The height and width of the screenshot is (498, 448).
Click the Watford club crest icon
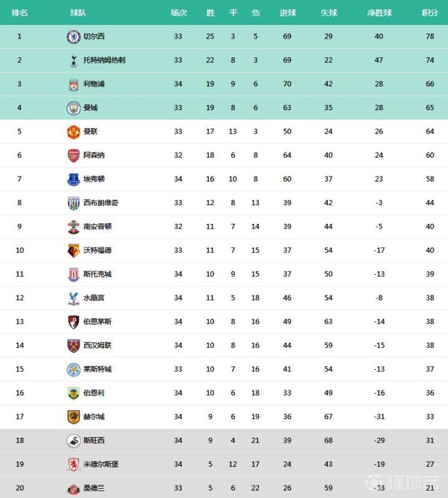click(x=73, y=251)
